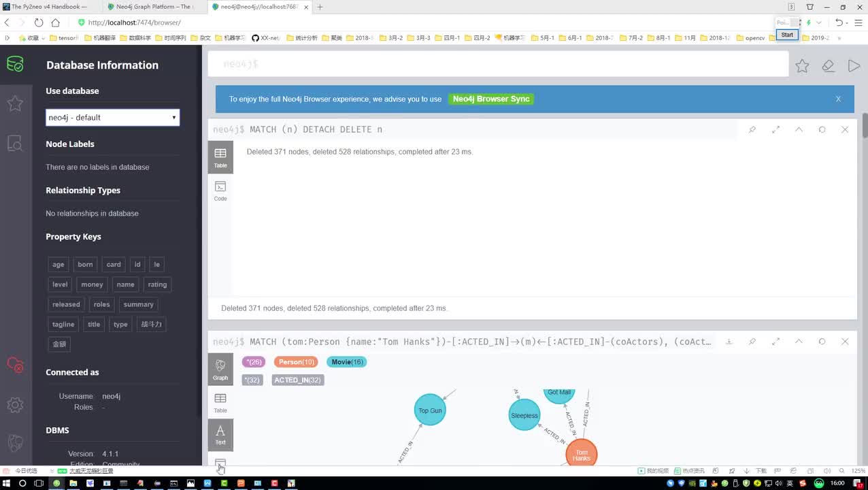Click the released property key

point(66,304)
